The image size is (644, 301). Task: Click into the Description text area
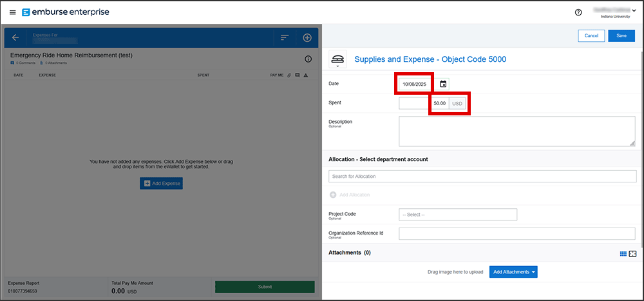[x=516, y=131]
